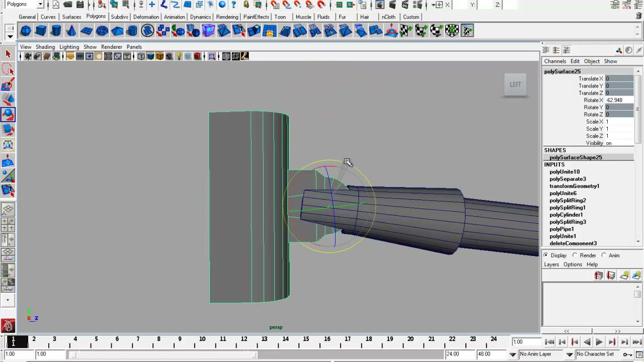This screenshot has width=644, height=362.
Task: Switch to the Surfaces shelf tab
Action: tap(71, 17)
